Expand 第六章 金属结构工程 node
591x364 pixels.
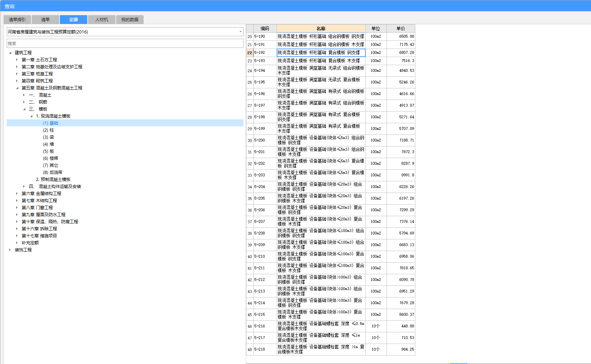tap(17, 194)
